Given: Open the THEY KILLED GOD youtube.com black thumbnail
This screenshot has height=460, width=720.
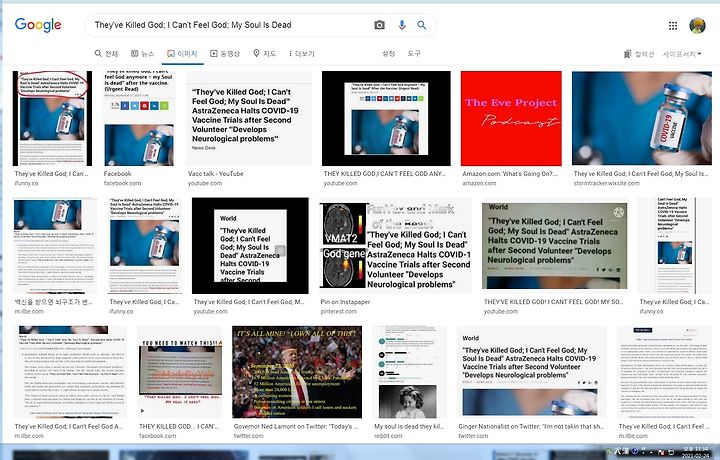Looking at the screenshot, I should (x=386, y=118).
